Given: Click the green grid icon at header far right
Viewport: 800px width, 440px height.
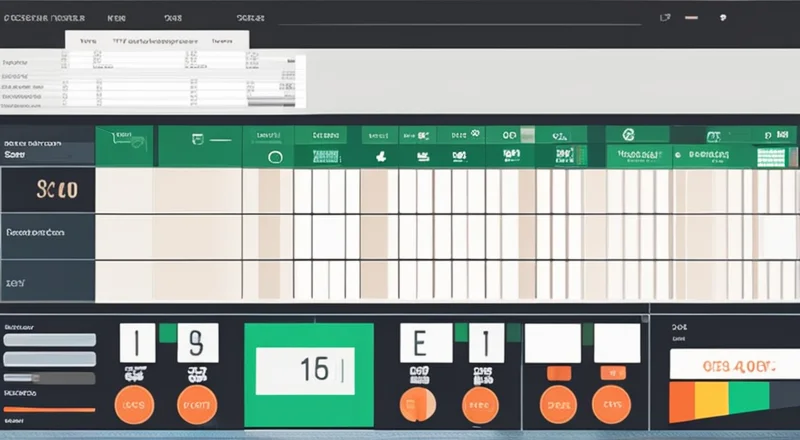Looking at the screenshot, I should click(x=770, y=156).
